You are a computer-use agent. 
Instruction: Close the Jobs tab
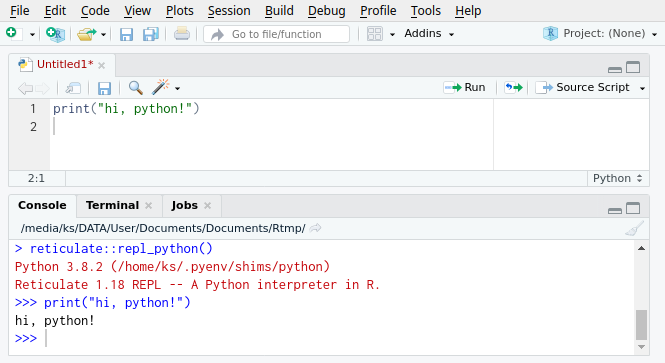pyautogui.click(x=207, y=206)
